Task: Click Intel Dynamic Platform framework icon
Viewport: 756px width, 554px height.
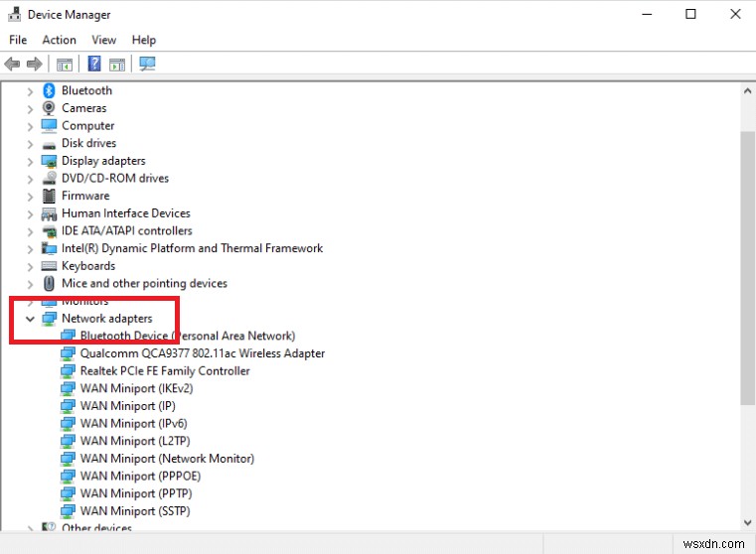Action: [49, 248]
